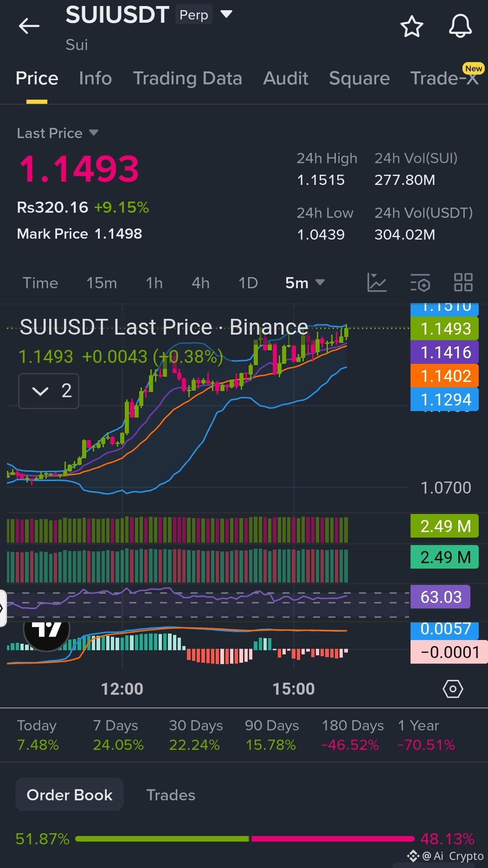Switch to the Price tab
Image resolution: width=488 pixels, height=868 pixels.
(x=37, y=78)
